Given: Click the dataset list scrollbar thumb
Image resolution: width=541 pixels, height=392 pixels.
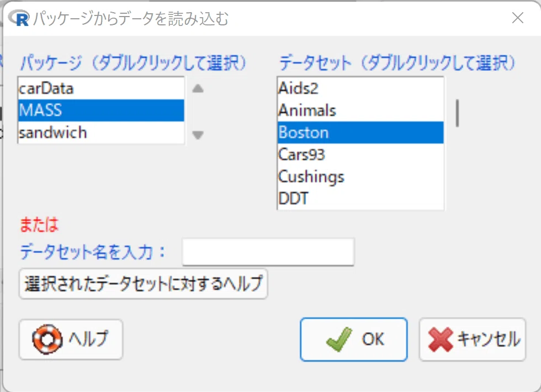Looking at the screenshot, I should click(457, 113).
